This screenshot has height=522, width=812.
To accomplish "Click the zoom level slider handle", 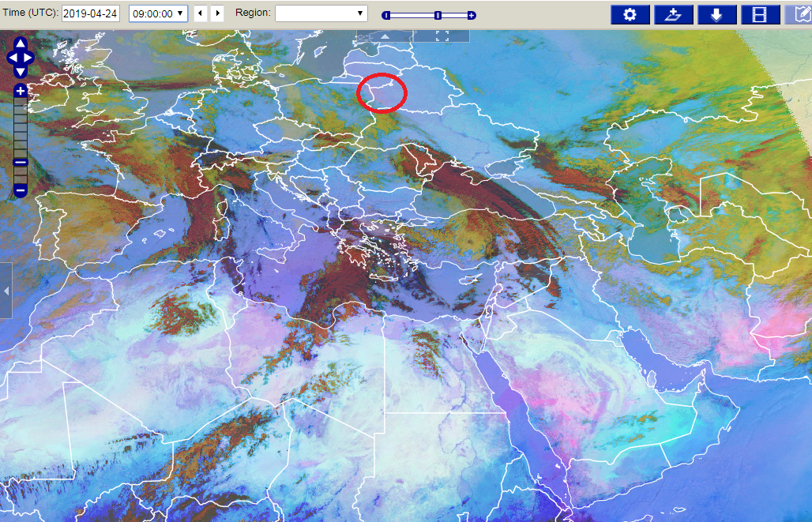I will coord(21,162).
